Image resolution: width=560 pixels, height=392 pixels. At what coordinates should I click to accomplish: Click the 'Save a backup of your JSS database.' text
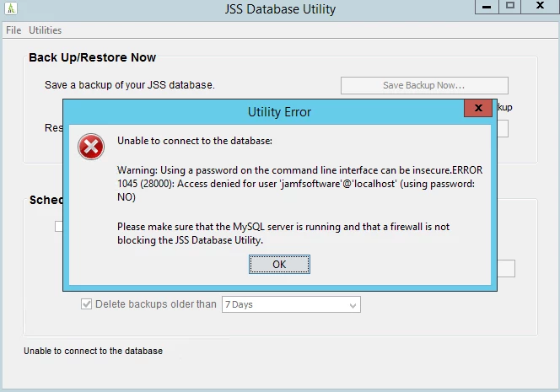pyautogui.click(x=130, y=85)
